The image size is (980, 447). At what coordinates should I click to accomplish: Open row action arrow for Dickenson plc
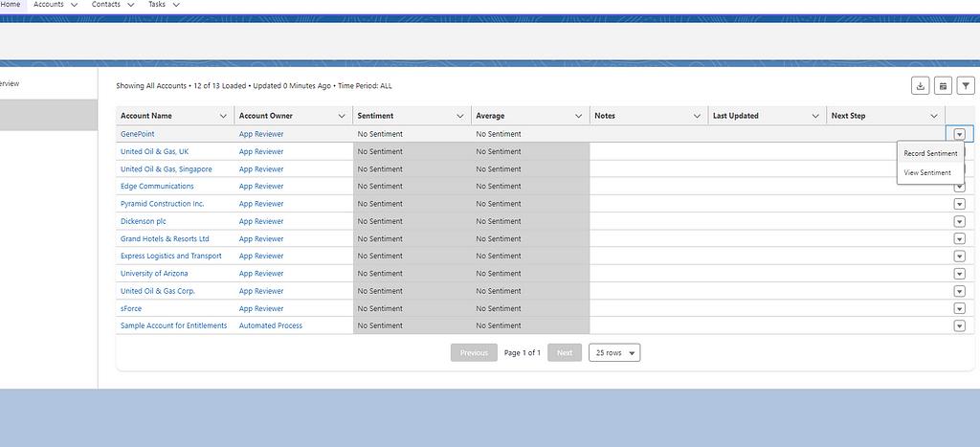(x=959, y=221)
